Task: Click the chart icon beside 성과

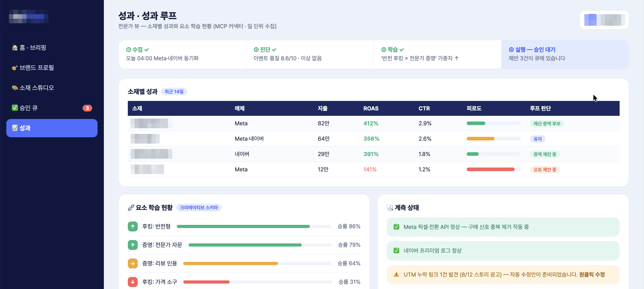Action: coord(15,128)
